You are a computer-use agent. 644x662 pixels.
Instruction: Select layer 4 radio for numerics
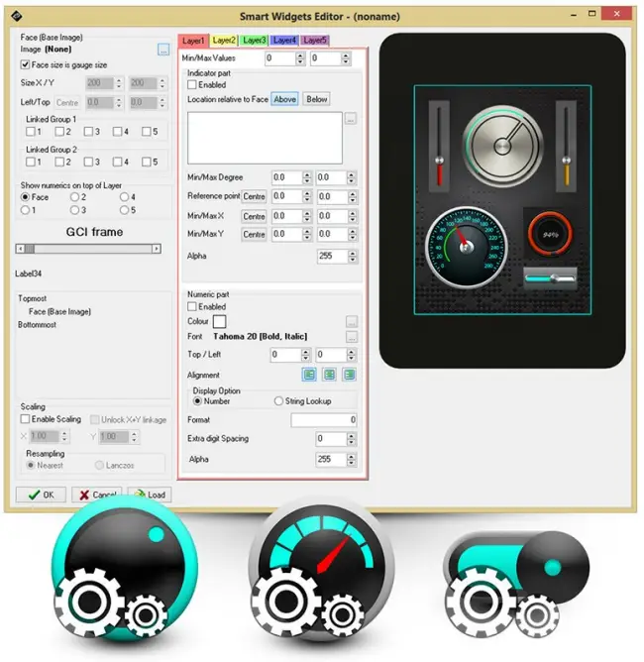click(x=124, y=197)
